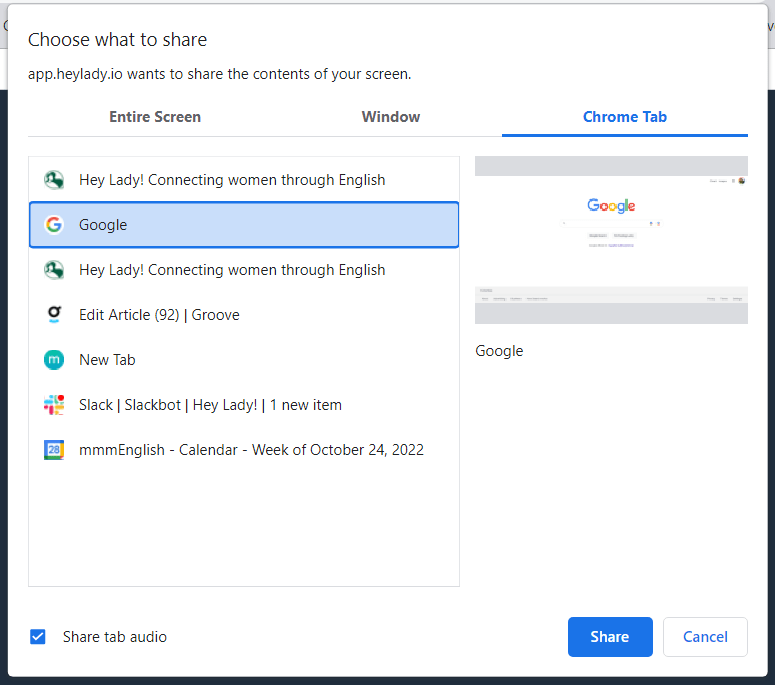
Task: Click the Google G favicon
Action: coord(54,225)
